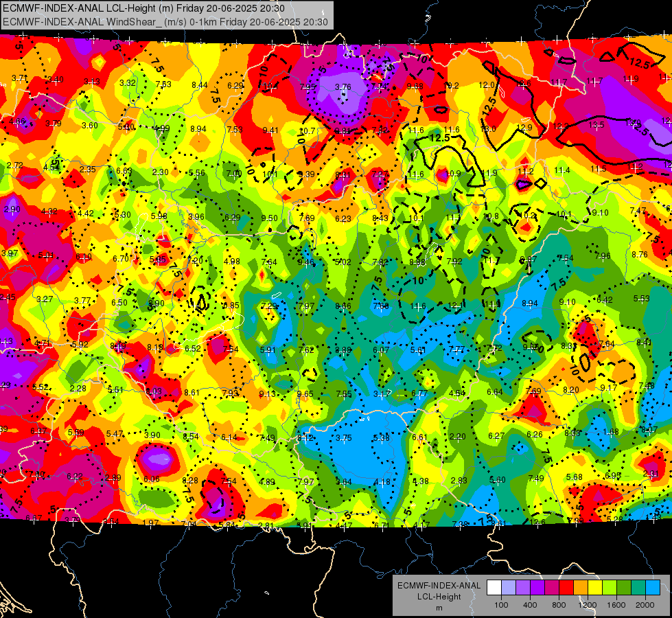Select the reading "5.60" on the map
The height and width of the screenshot is (618, 672).
click(498, 479)
